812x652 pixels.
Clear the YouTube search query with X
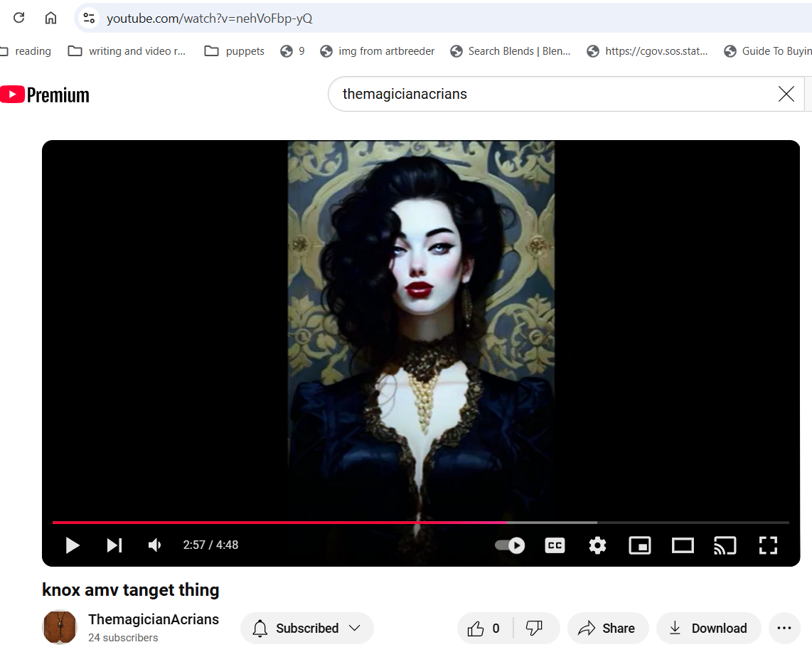coord(786,94)
